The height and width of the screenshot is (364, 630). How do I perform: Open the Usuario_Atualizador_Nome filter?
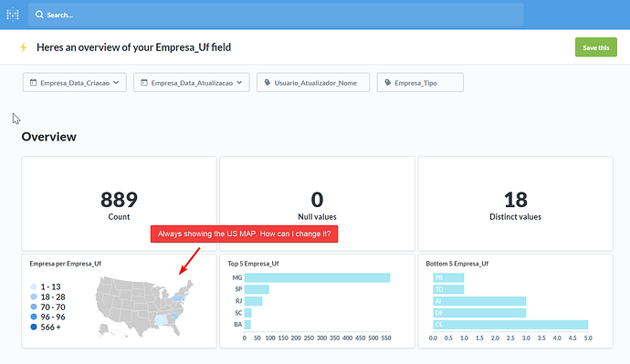tap(313, 83)
